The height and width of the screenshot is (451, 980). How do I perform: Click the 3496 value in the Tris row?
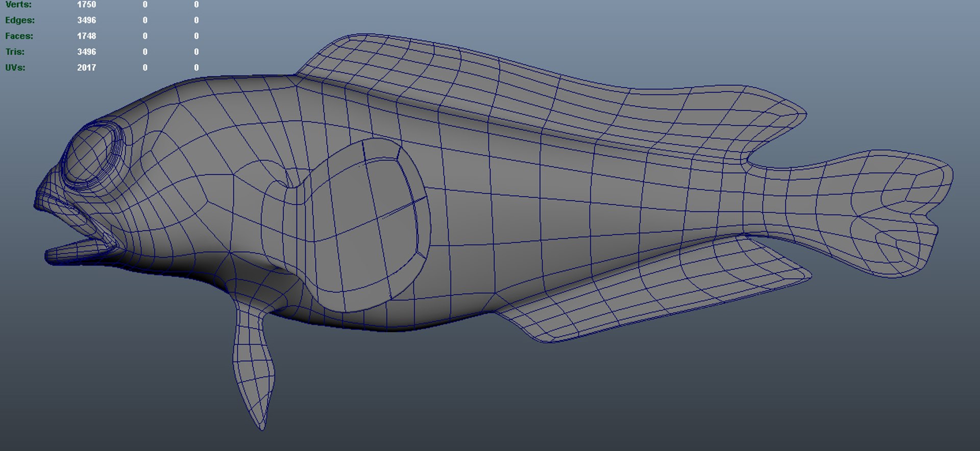coord(86,52)
